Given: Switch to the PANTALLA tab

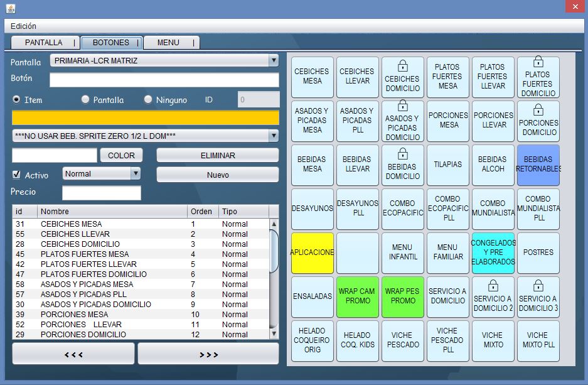Looking at the screenshot, I should coord(44,43).
